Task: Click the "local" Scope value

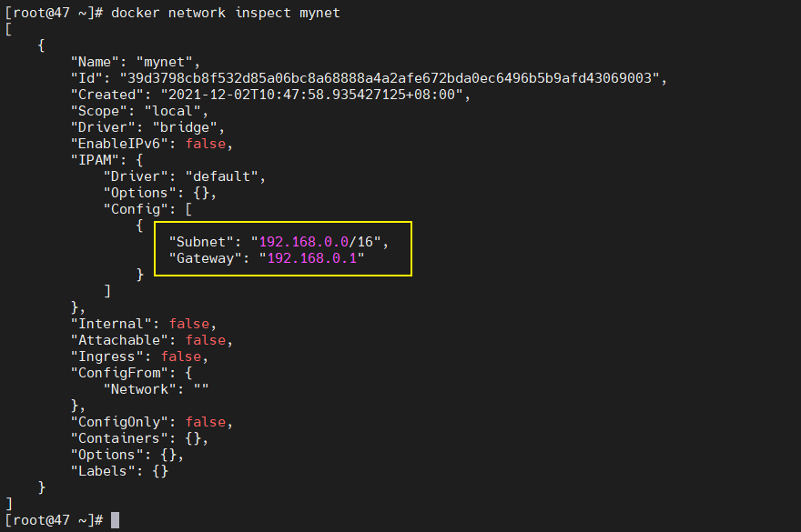Action: coord(172,111)
